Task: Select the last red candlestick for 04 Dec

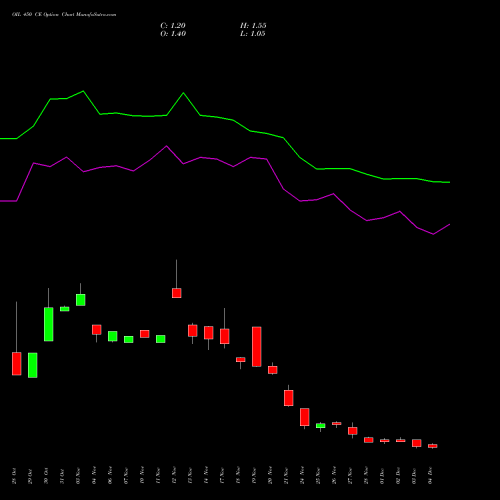Action: click(x=433, y=446)
